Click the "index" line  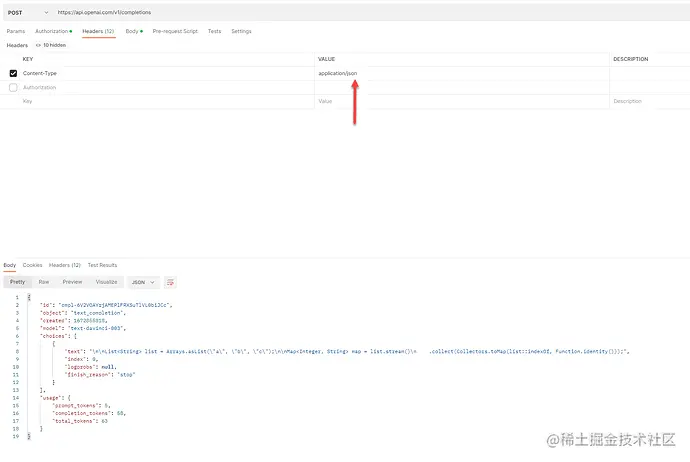click(81, 359)
